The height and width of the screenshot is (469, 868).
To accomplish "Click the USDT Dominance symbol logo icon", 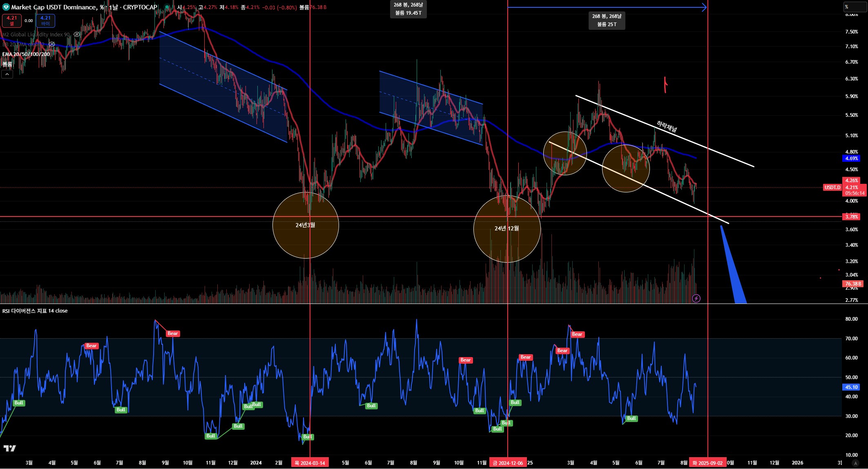I will (6, 7).
